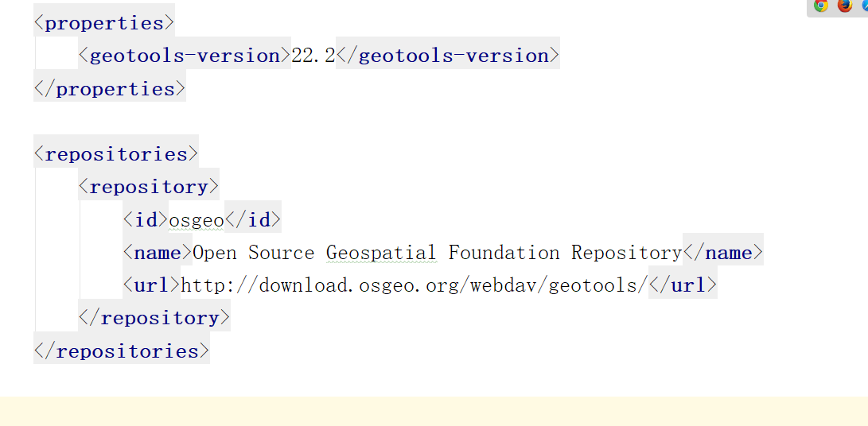Click the word Geospatial in name text
The height and width of the screenshot is (426, 868).
coord(381,253)
